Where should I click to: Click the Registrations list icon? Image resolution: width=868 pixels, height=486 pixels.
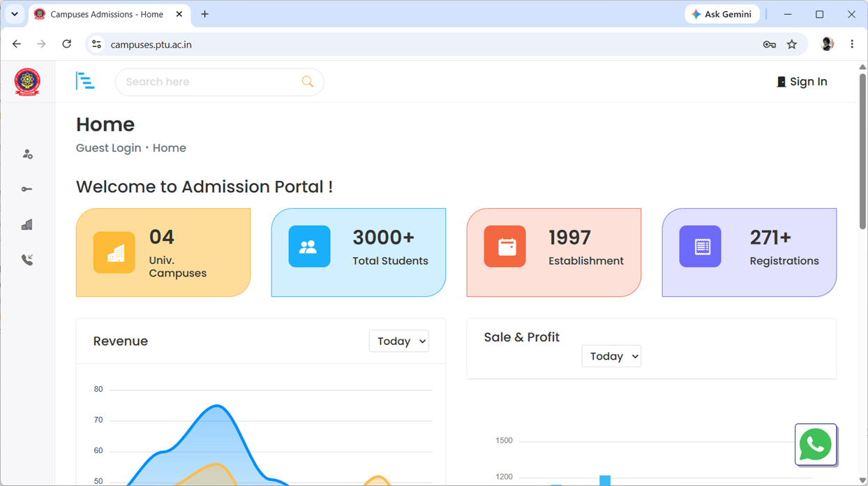[701, 246]
